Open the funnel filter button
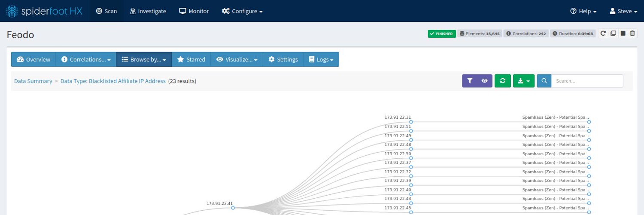 tap(470, 81)
